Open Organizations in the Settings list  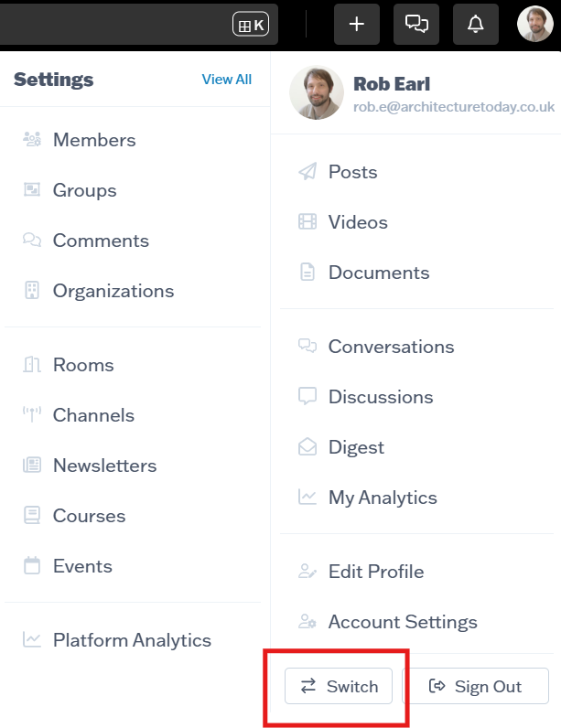[113, 291]
